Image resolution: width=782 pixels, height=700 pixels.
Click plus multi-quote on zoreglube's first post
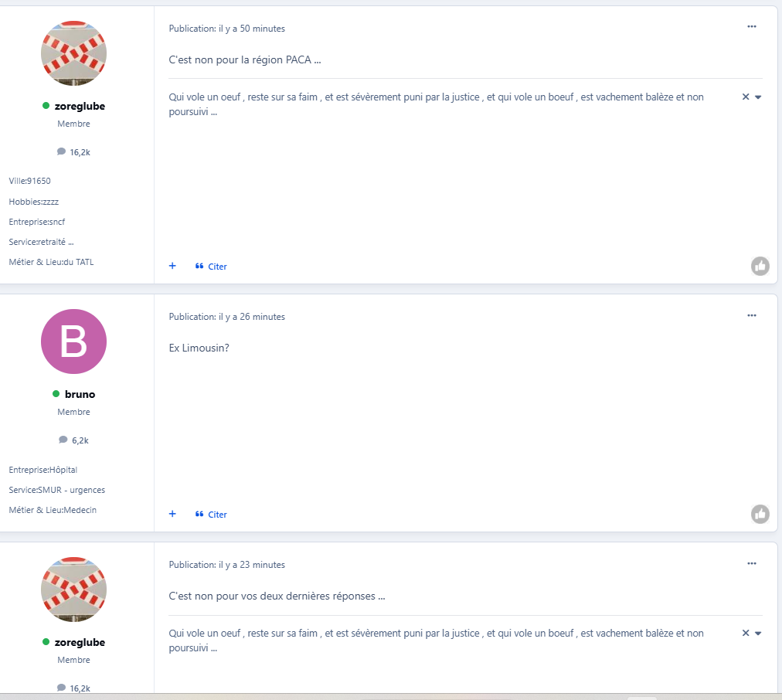click(172, 266)
